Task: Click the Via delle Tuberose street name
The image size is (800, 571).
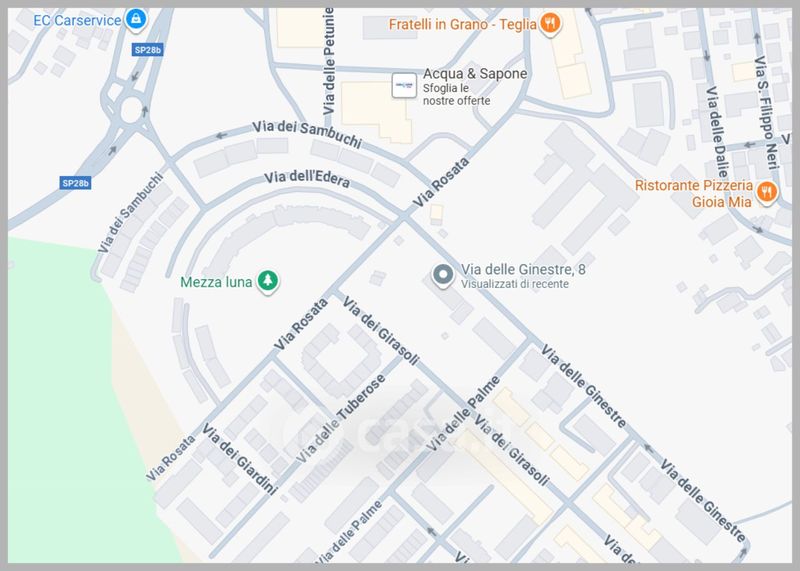Action: (x=340, y=418)
